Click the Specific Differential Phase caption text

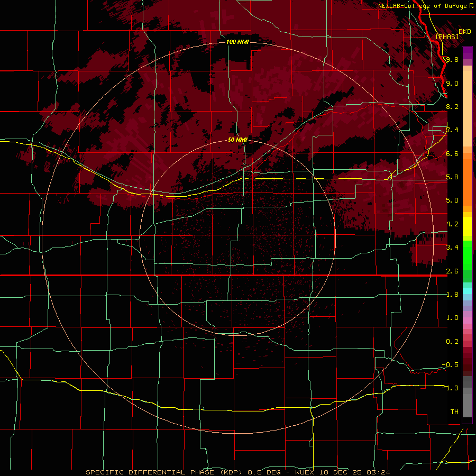237,472
